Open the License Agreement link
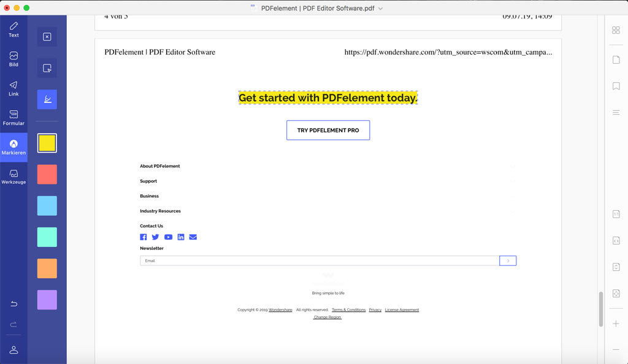 (402, 310)
